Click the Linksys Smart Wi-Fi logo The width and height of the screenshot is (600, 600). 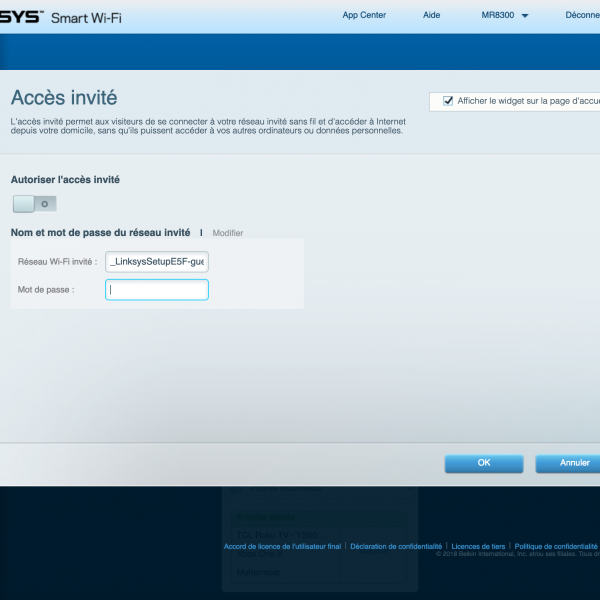tap(60, 16)
